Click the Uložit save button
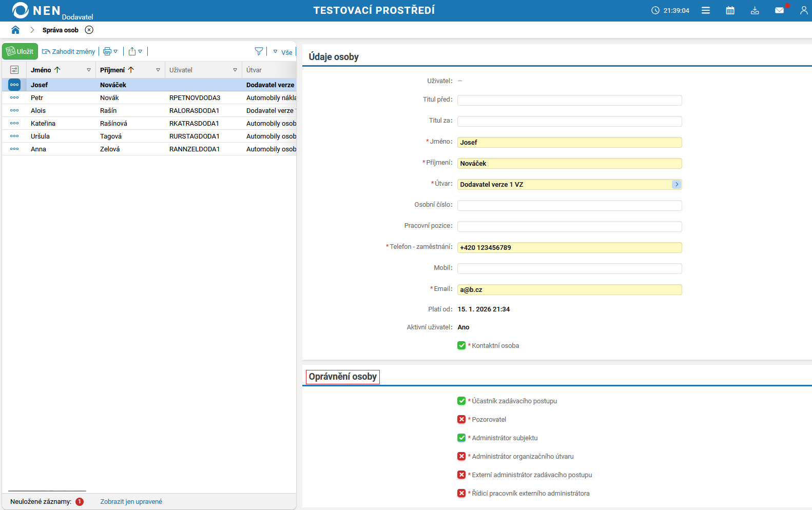 coord(20,51)
